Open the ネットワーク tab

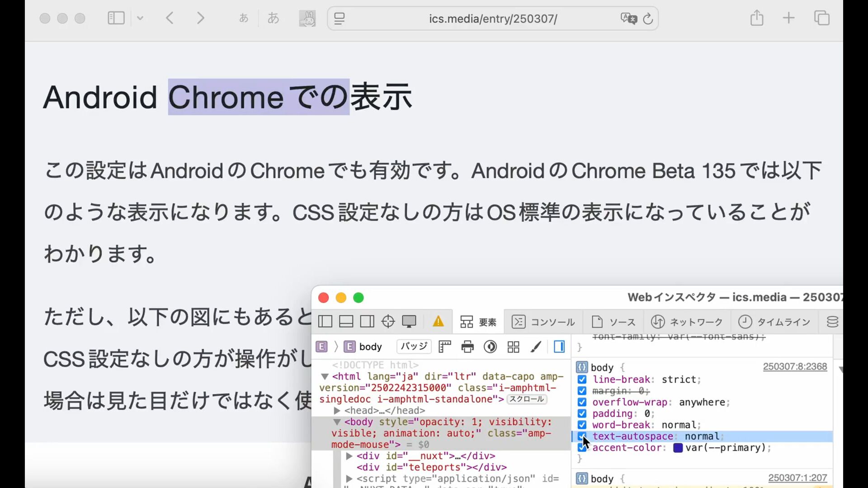tap(687, 322)
